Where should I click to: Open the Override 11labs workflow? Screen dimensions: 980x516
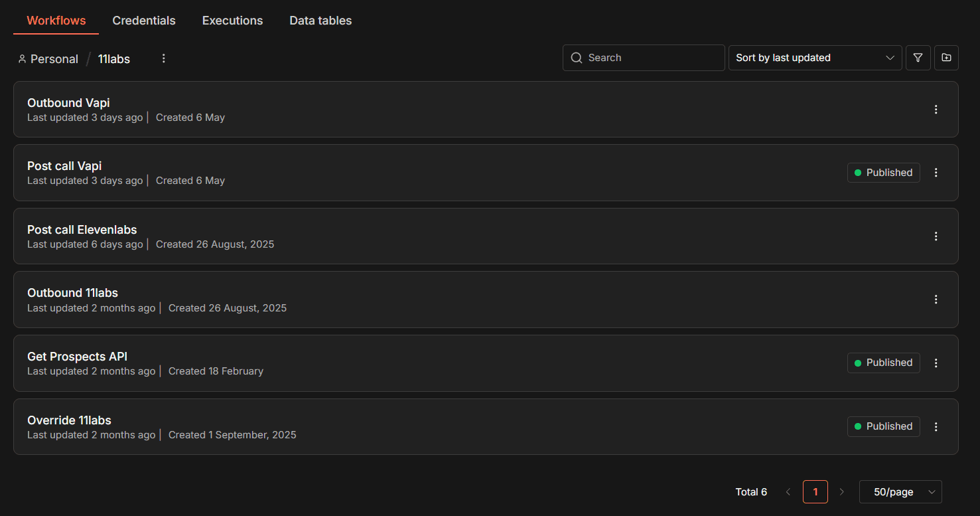coord(486,427)
